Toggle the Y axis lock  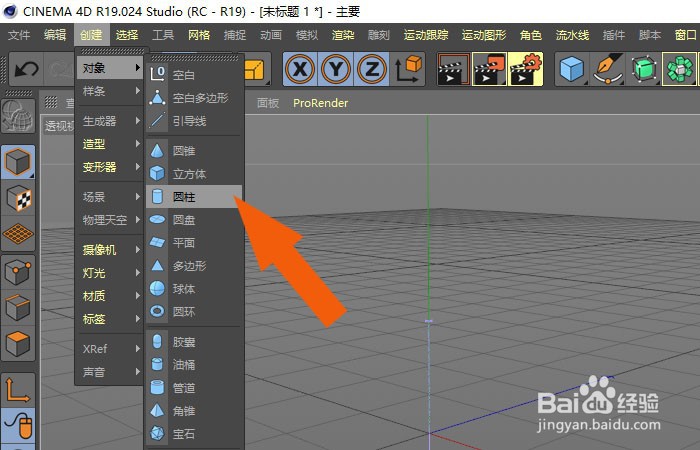tap(336, 69)
